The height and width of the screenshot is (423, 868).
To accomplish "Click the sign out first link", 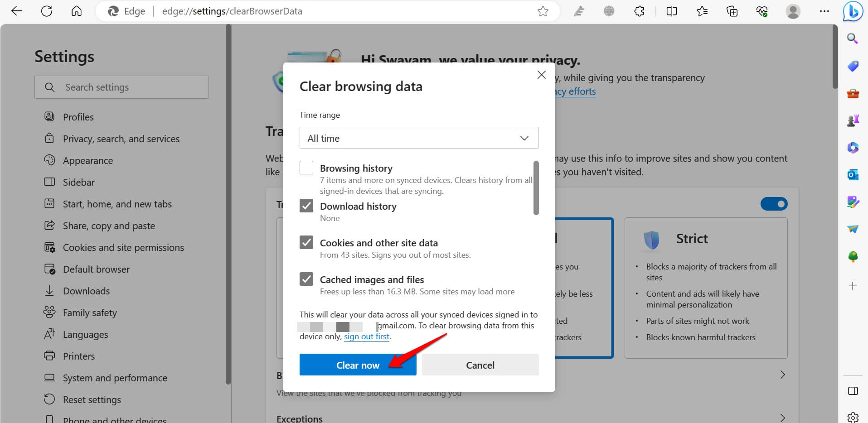I will click(366, 336).
